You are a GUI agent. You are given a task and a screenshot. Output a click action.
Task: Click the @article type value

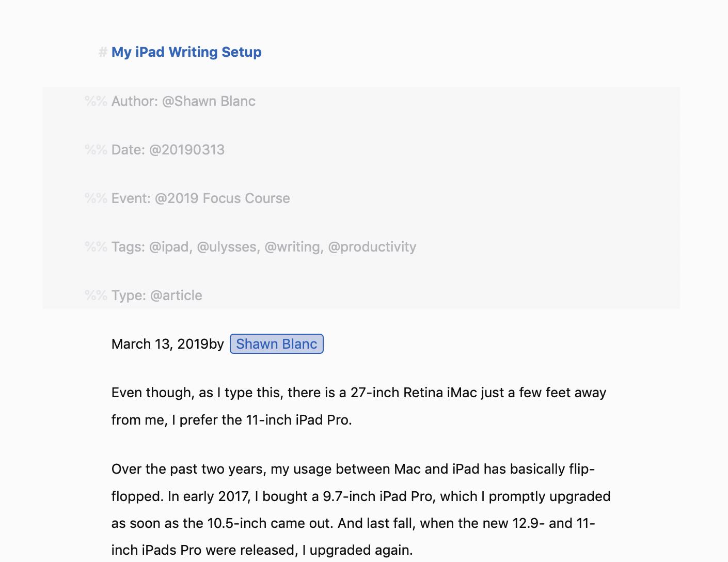176,295
